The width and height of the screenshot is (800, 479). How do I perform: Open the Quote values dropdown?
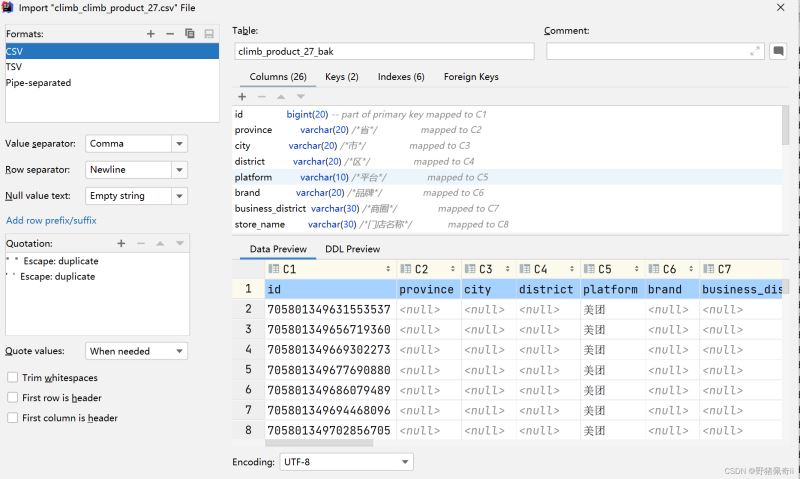click(x=135, y=351)
